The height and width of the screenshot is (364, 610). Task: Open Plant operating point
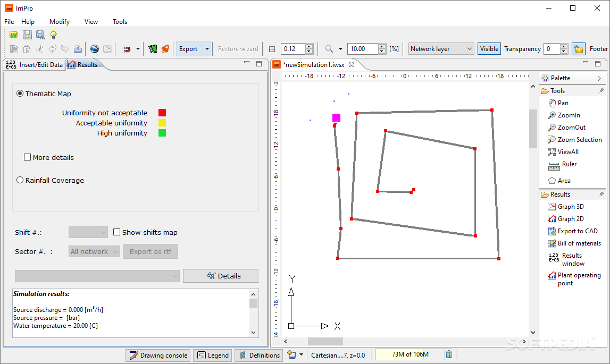coord(574,279)
